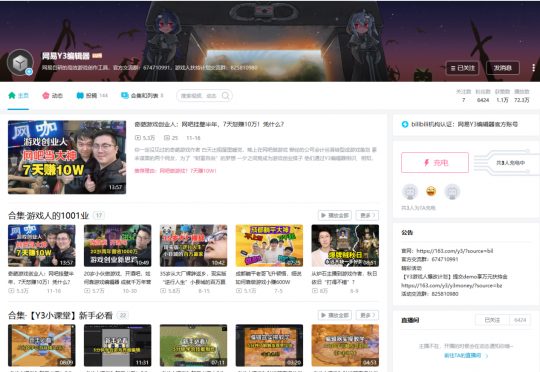
Task: Follow the 前往TA的直播间 chevron link
Action: point(466,355)
